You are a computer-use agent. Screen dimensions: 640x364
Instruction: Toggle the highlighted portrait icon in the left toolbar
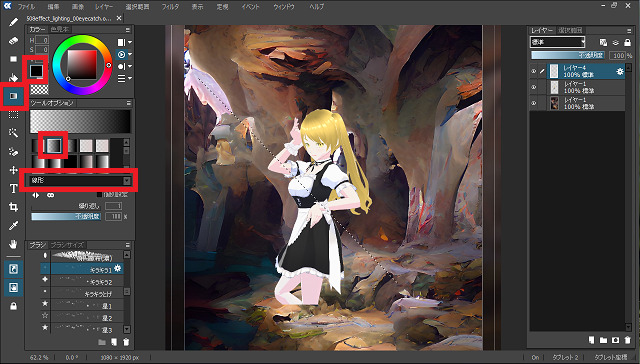click(x=13, y=288)
